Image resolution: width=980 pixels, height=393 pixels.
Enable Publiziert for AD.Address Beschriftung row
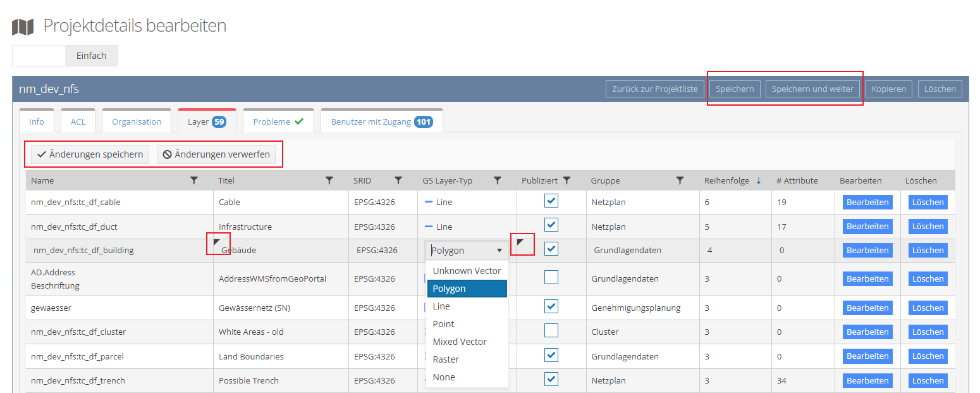(x=551, y=277)
